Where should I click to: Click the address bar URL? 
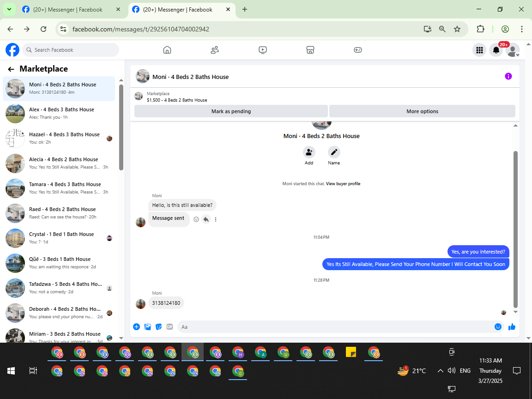coord(141,29)
